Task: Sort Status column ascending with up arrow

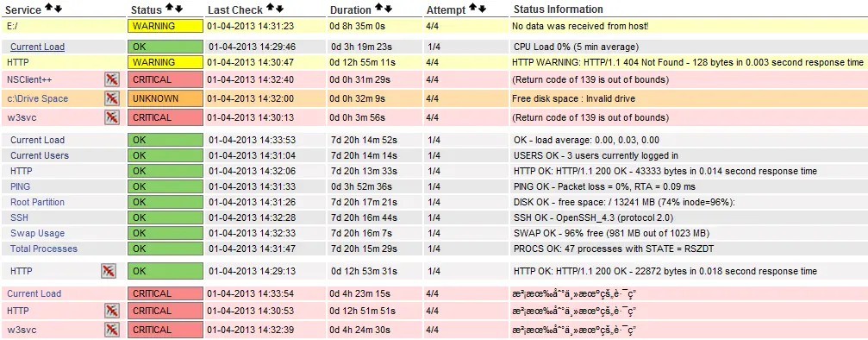Action: [171, 9]
